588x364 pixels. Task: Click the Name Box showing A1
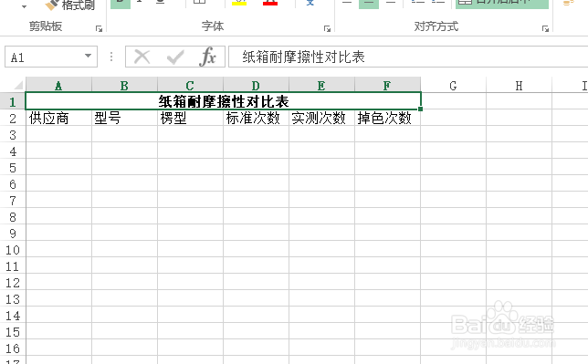click(x=51, y=57)
